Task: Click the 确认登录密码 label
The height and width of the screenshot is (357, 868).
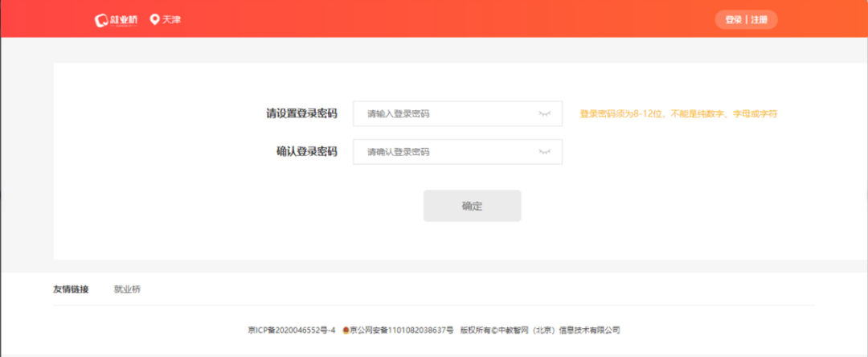Action: [306, 152]
